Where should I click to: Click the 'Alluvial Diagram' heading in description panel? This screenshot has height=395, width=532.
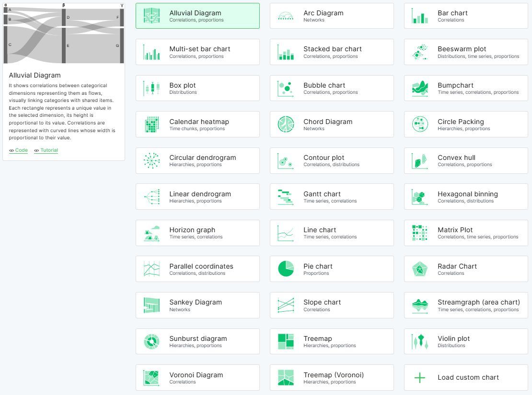[35, 75]
